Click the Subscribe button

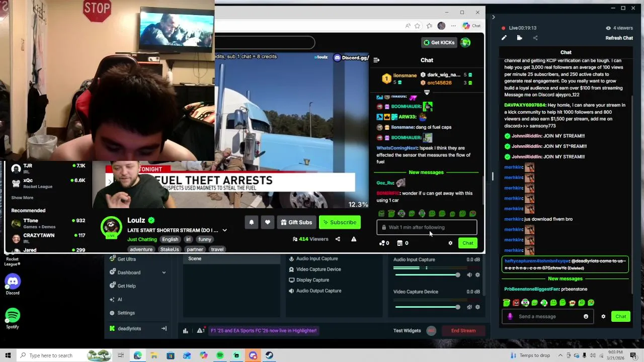[340, 222]
